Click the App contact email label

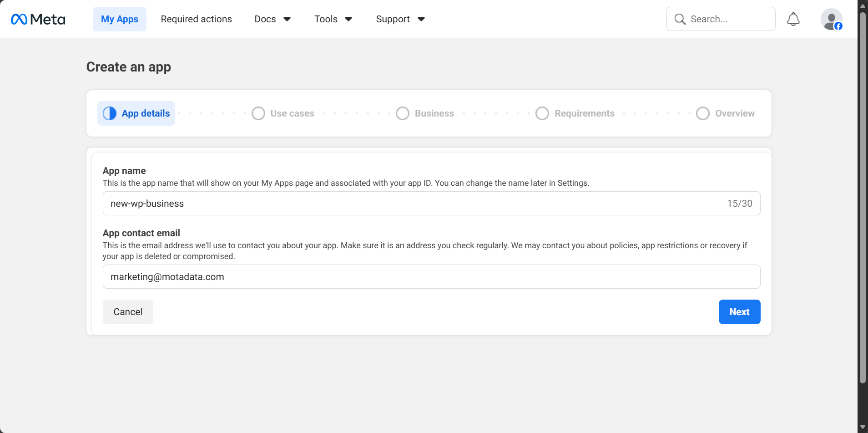click(x=141, y=233)
